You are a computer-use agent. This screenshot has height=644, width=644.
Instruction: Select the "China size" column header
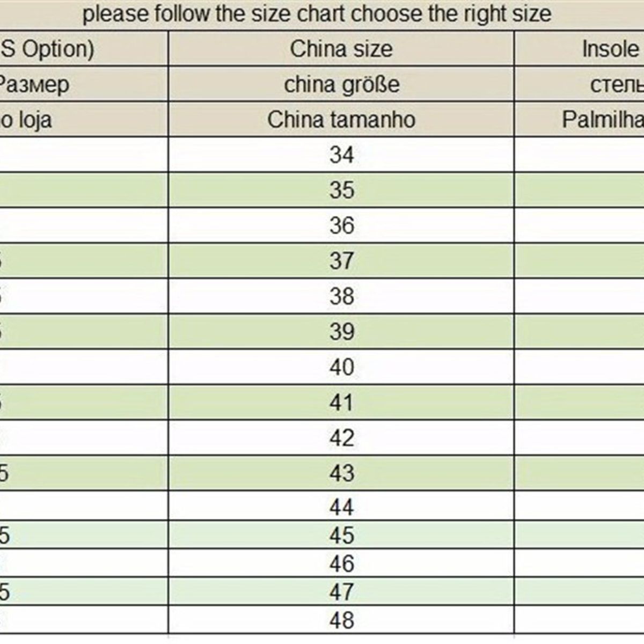pyautogui.click(x=341, y=49)
